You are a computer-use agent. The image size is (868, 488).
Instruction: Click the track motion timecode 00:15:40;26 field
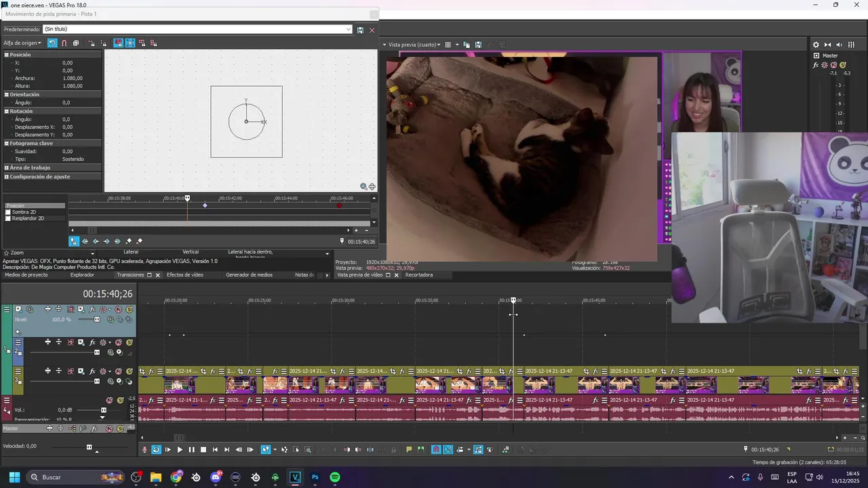[x=361, y=242]
